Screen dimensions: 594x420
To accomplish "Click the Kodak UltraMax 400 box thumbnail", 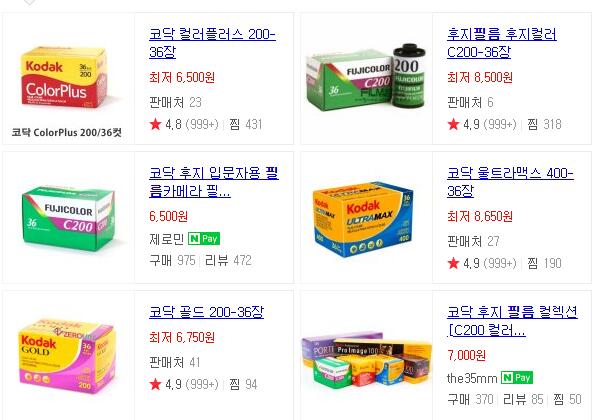I will [363, 219].
